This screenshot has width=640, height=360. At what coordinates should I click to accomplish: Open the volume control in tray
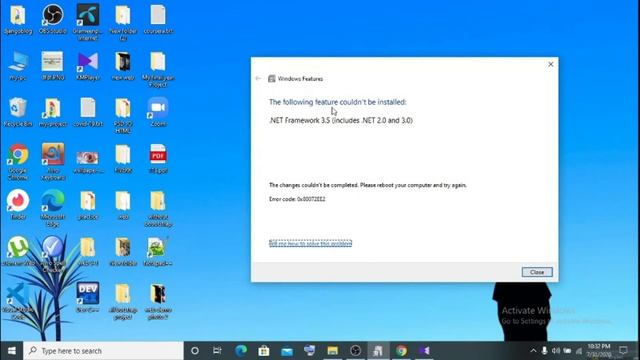click(556, 351)
